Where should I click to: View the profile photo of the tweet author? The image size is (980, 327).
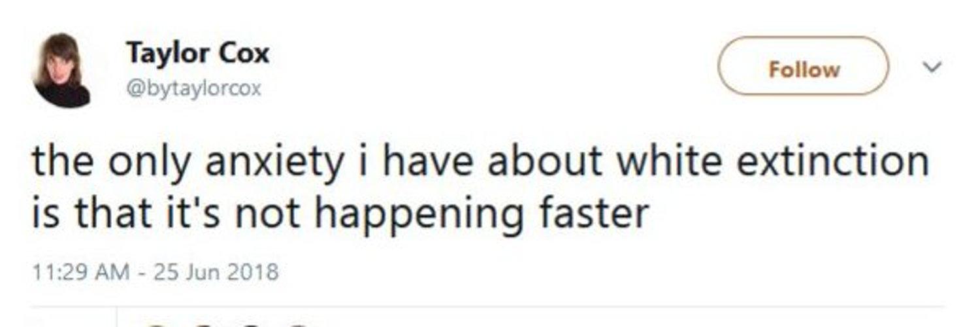click(62, 70)
